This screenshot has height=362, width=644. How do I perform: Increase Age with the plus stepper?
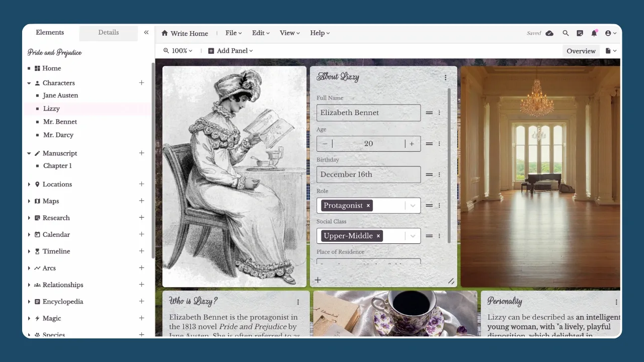tap(412, 143)
